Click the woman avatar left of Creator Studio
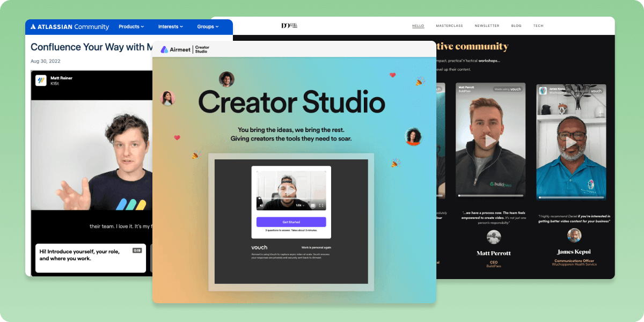The width and height of the screenshot is (644, 322). coord(168,98)
